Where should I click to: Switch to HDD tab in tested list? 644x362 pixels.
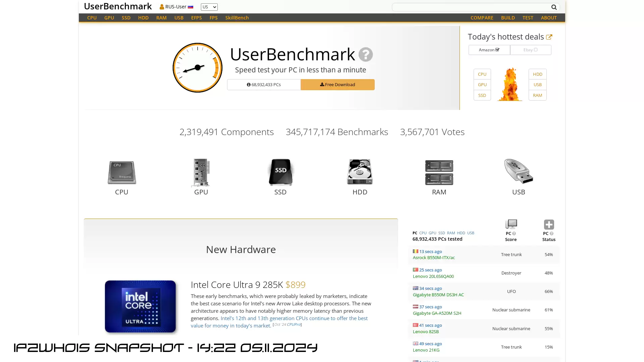[x=461, y=233]
